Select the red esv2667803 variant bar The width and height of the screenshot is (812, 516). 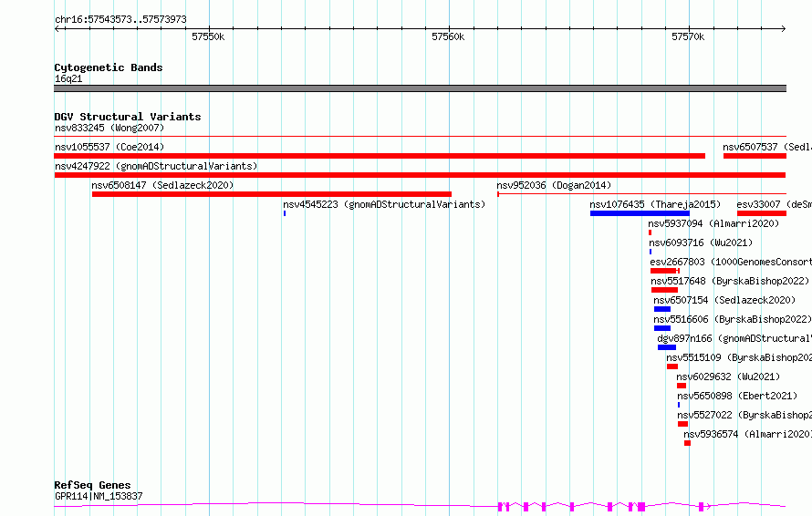pos(665,271)
